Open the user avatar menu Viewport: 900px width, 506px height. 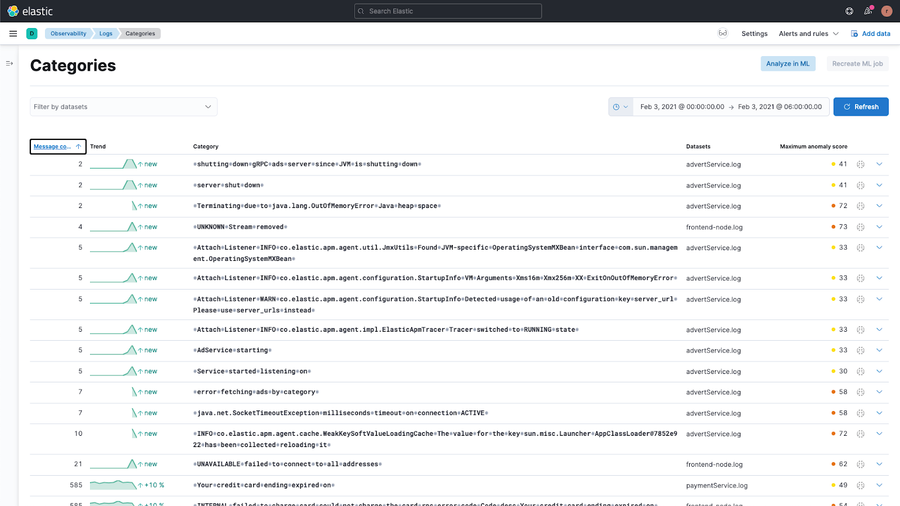click(x=886, y=11)
